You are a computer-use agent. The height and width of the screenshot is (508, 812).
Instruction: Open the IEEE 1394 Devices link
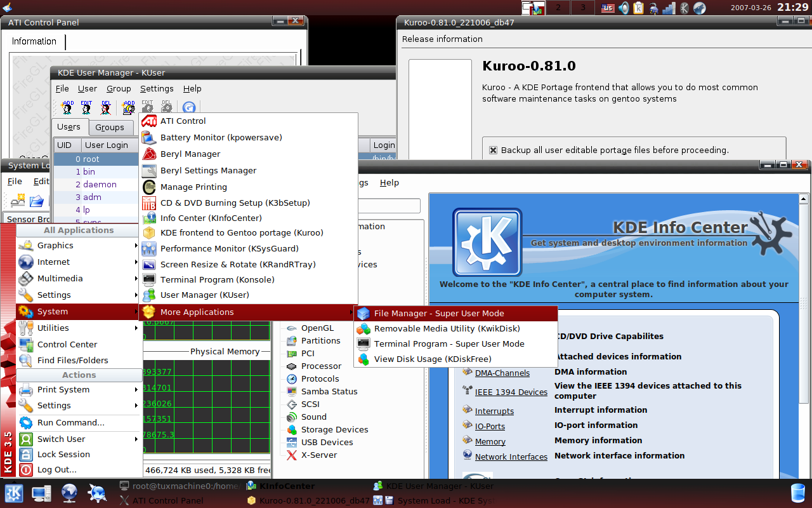click(x=511, y=392)
